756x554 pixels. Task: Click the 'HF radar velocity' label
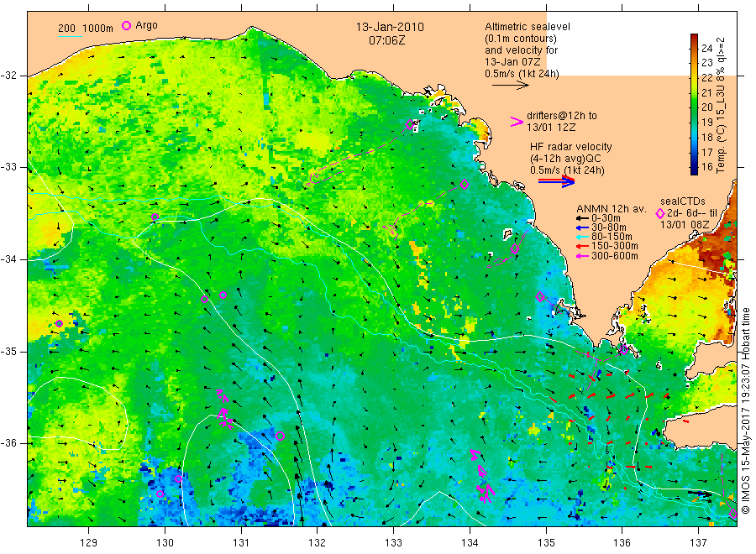[571, 146]
